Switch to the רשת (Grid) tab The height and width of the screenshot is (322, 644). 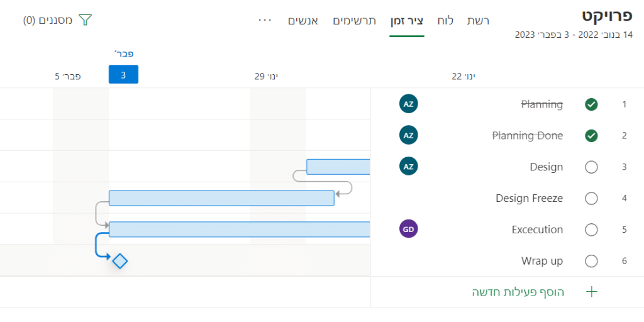478,21
